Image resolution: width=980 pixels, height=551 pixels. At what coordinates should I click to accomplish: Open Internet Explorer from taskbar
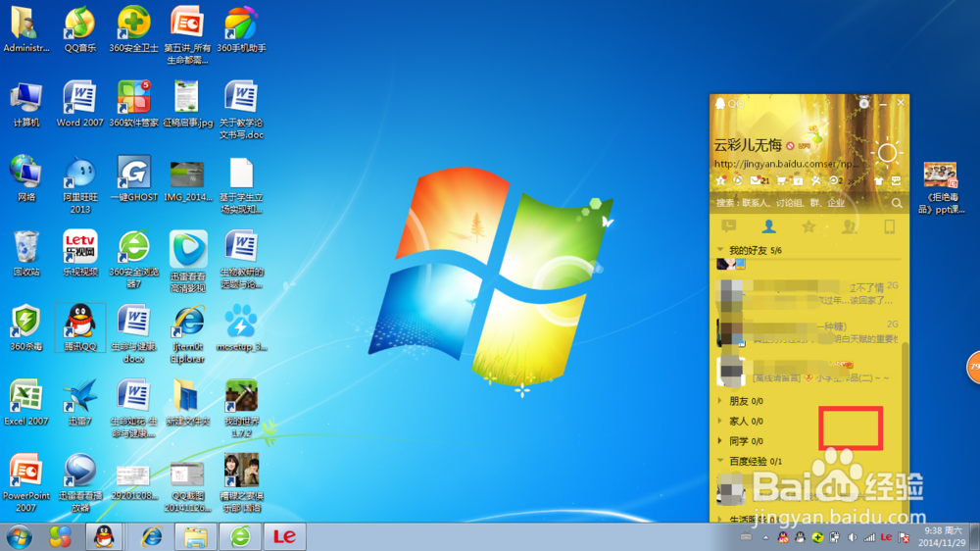152,536
